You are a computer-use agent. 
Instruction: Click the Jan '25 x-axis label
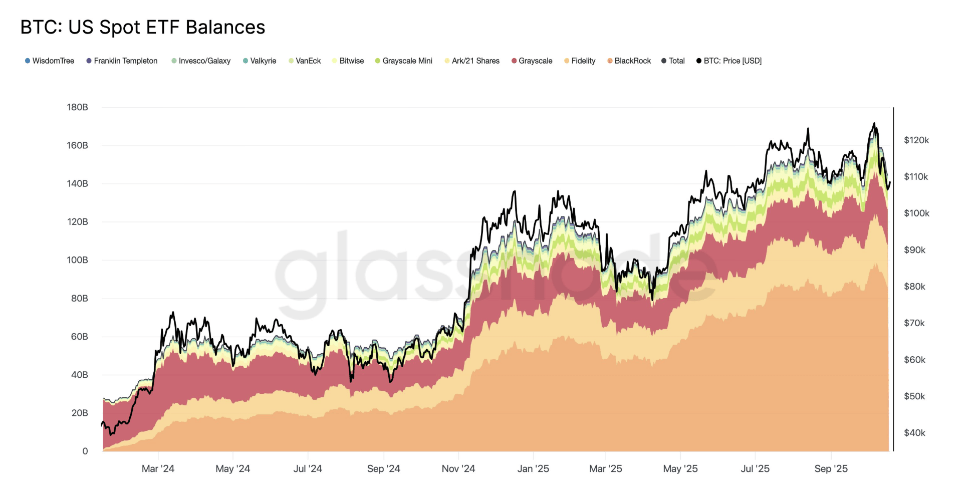(533, 468)
